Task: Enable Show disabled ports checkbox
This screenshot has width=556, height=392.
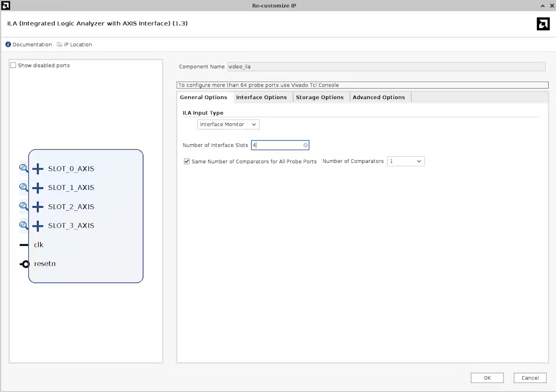Action: tap(13, 65)
